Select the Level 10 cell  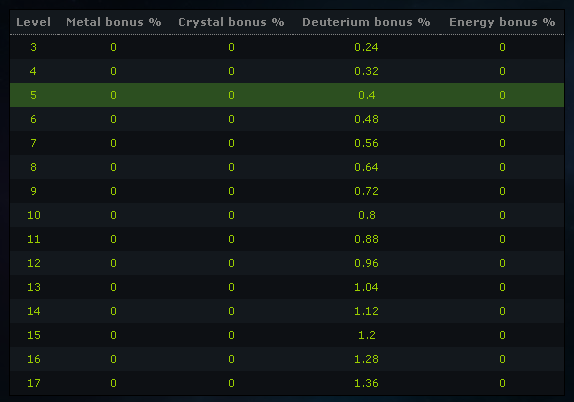34,215
